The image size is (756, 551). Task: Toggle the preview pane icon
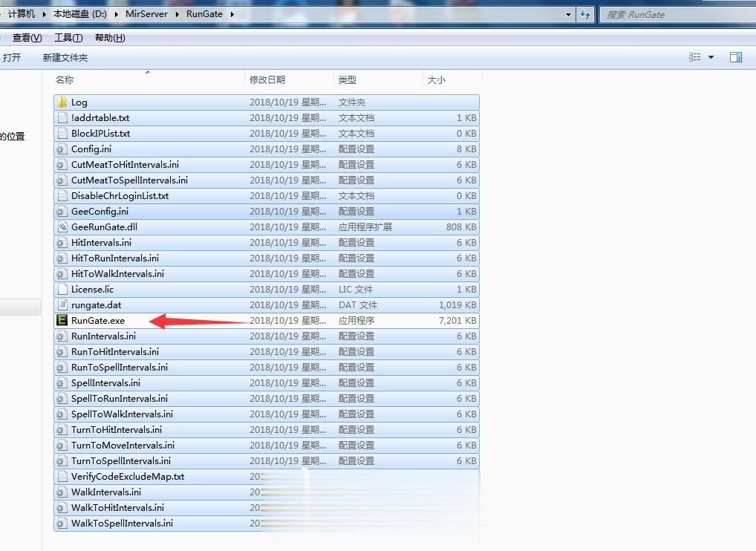point(736,57)
